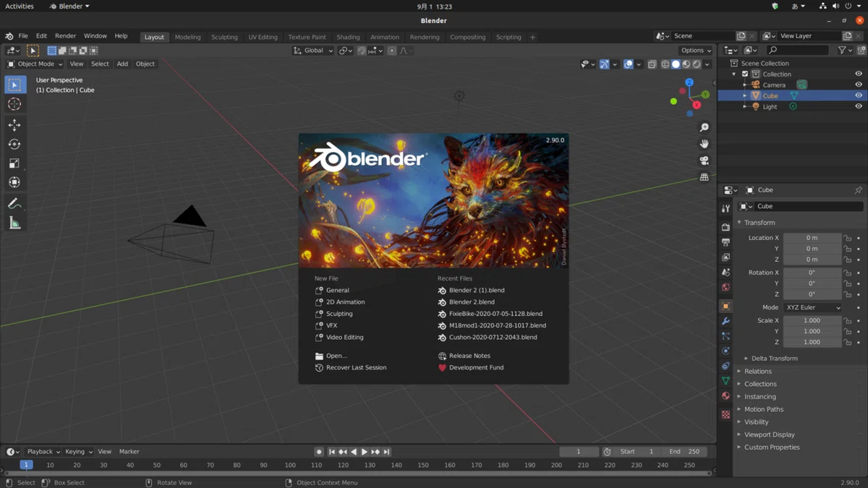Click the Development Fund link
Viewport: 868px width, 488px height.
click(x=476, y=367)
